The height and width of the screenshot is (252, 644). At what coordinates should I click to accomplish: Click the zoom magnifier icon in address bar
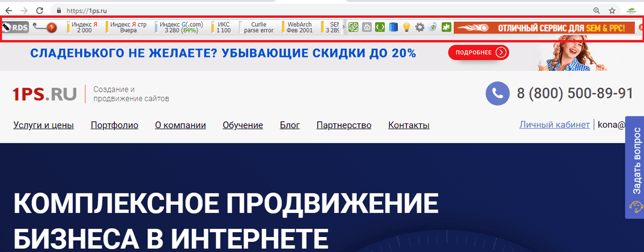tap(596, 10)
